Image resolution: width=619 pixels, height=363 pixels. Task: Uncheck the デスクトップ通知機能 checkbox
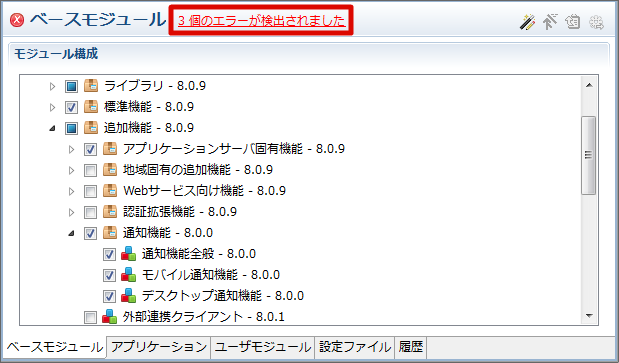[109, 296]
